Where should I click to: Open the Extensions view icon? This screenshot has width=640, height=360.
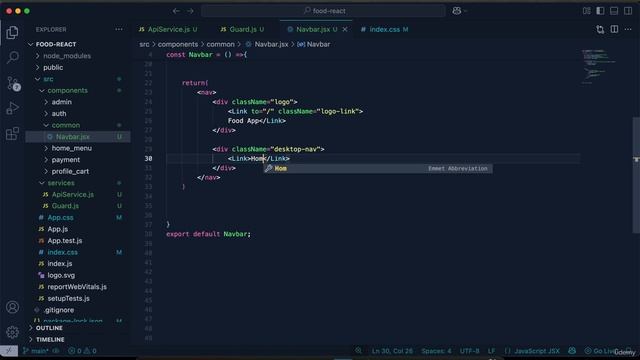coord(12,133)
